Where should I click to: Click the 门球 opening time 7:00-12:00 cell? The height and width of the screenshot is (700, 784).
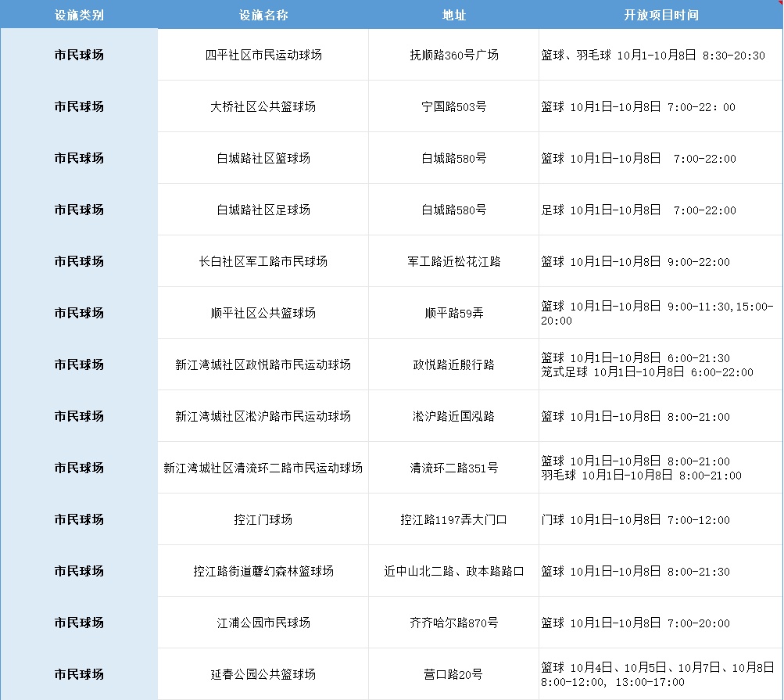click(635, 520)
